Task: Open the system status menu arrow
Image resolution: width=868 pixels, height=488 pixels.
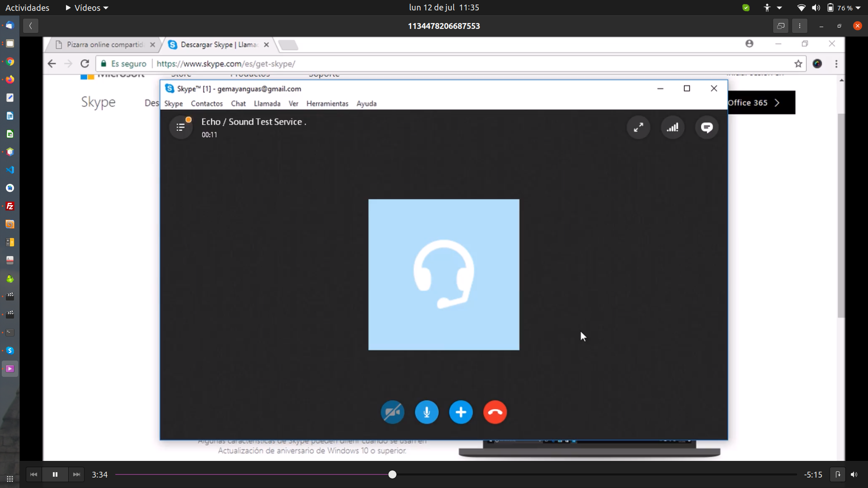Action: (x=858, y=8)
